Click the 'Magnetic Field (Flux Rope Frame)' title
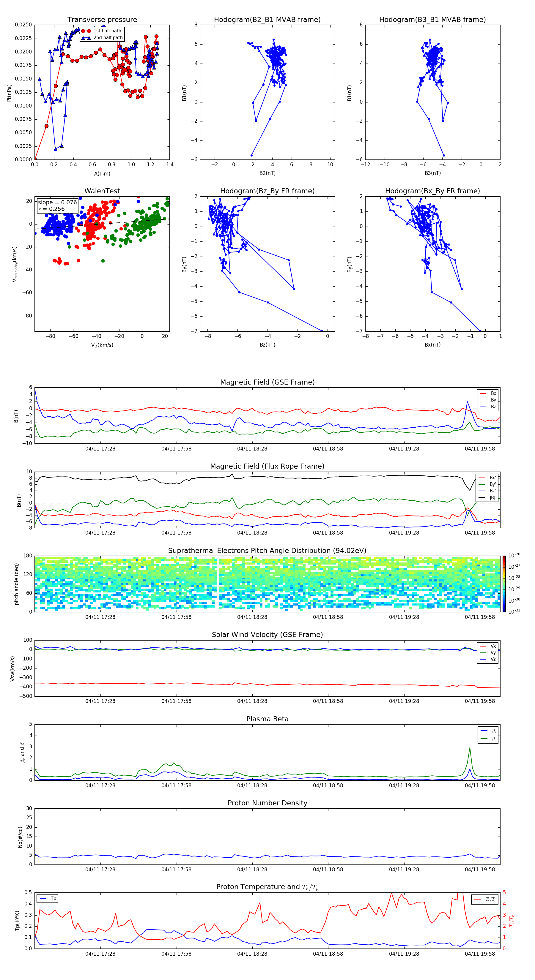The width and height of the screenshot is (535, 980). click(x=267, y=467)
